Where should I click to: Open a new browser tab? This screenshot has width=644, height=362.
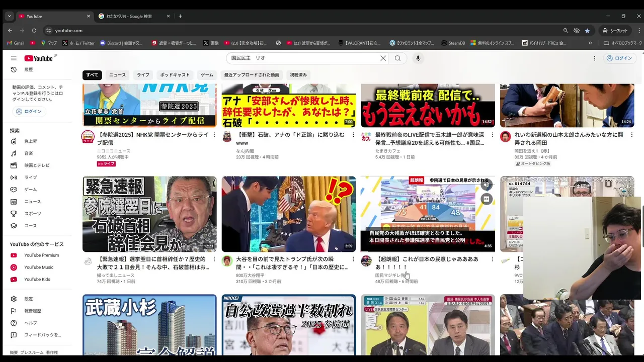(x=180, y=16)
